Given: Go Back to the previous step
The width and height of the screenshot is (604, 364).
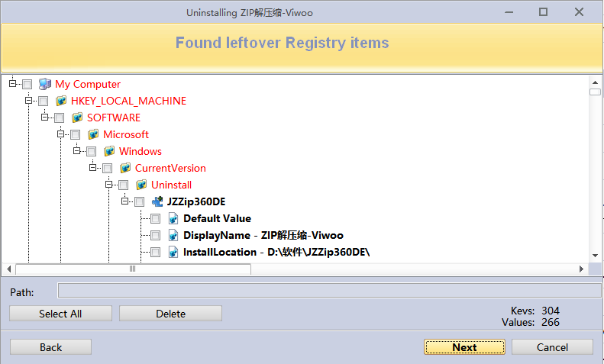Looking at the screenshot, I should coord(50,347).
